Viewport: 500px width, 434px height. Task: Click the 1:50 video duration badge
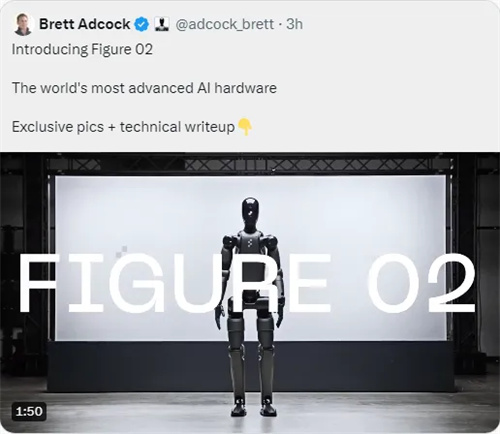coord(29,411)
